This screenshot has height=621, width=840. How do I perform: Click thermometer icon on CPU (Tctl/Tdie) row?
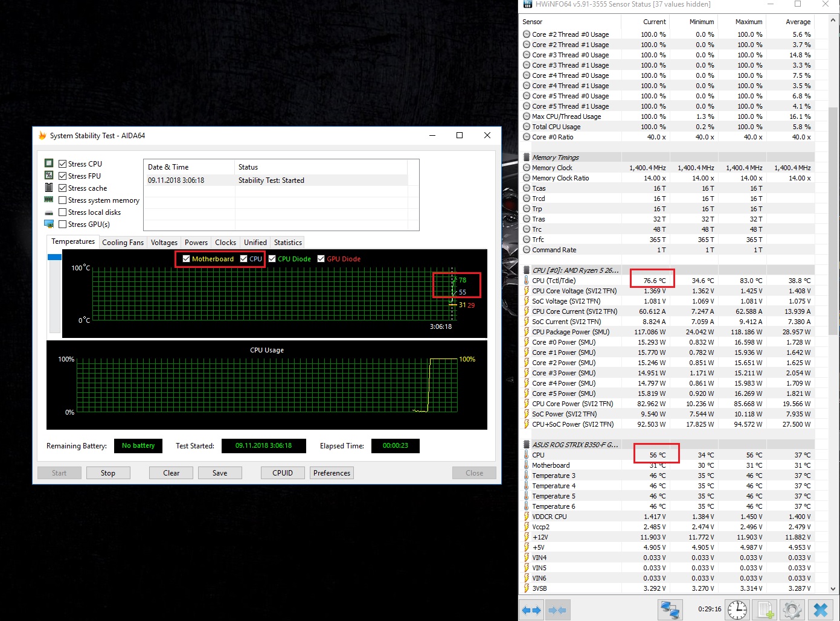click(527, 281)
